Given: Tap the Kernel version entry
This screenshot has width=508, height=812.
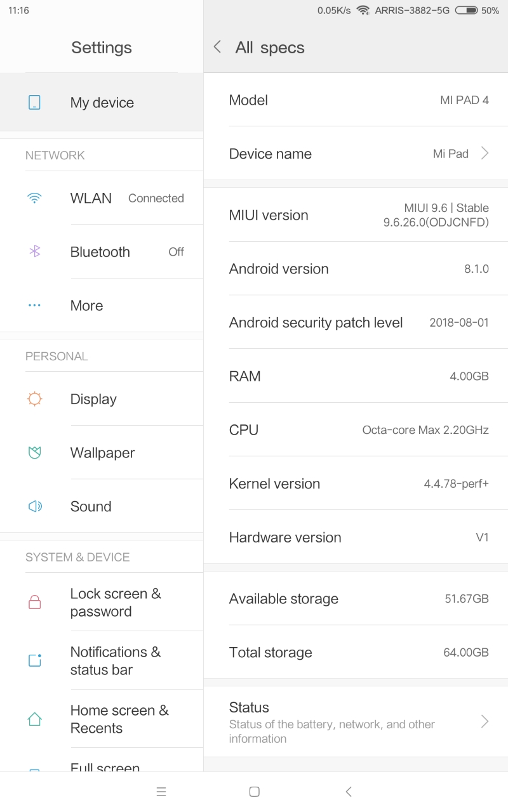Looking at the screenshot, I should pyautogui.click(x=356, y=483).
